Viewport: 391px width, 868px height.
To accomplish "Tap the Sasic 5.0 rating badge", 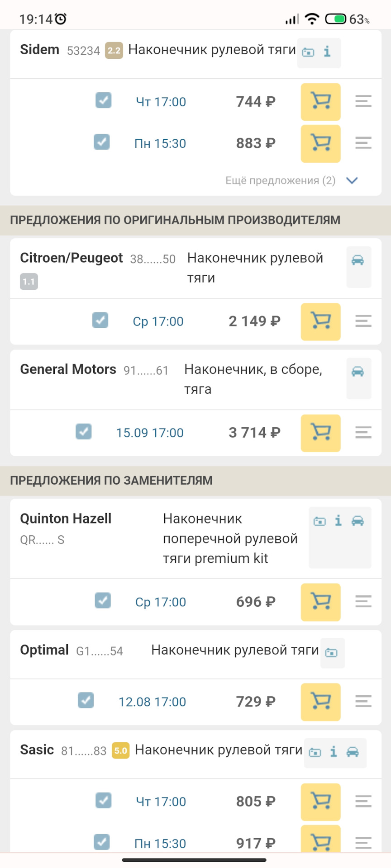I will (x=120, y=751).
